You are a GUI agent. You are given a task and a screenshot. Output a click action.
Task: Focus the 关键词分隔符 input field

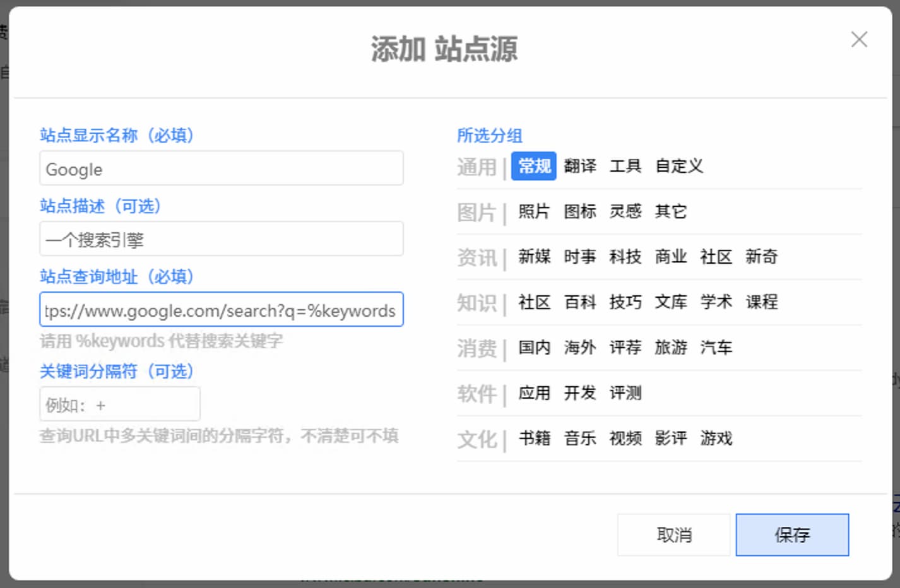click(120, 404)
